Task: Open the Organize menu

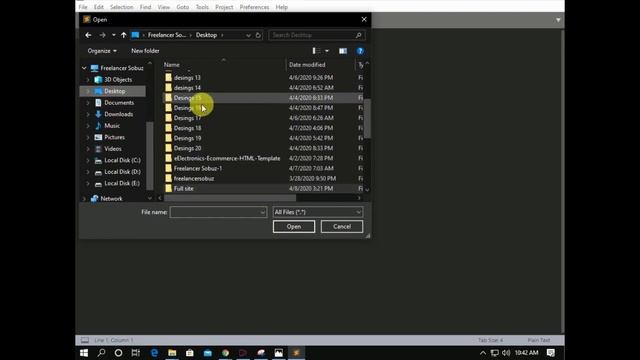Action: click(102, 51)
